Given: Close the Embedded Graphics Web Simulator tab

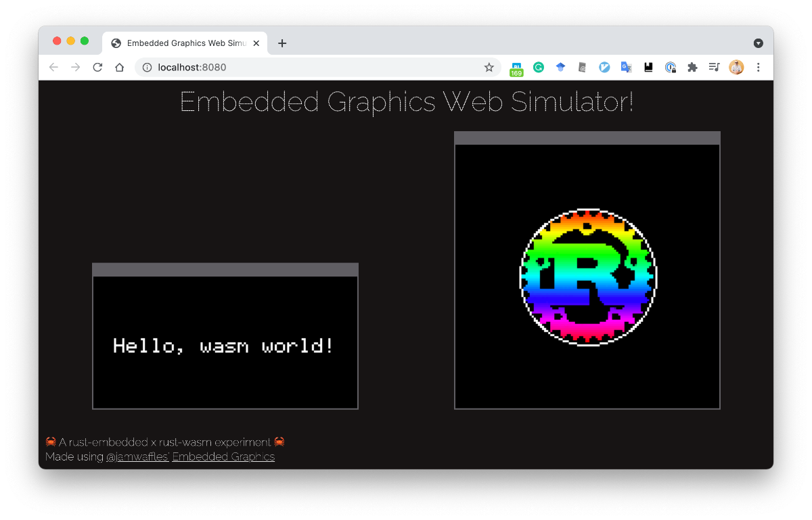Looking at the screenshot, I should pyautogui.click(x=256, y=43).
